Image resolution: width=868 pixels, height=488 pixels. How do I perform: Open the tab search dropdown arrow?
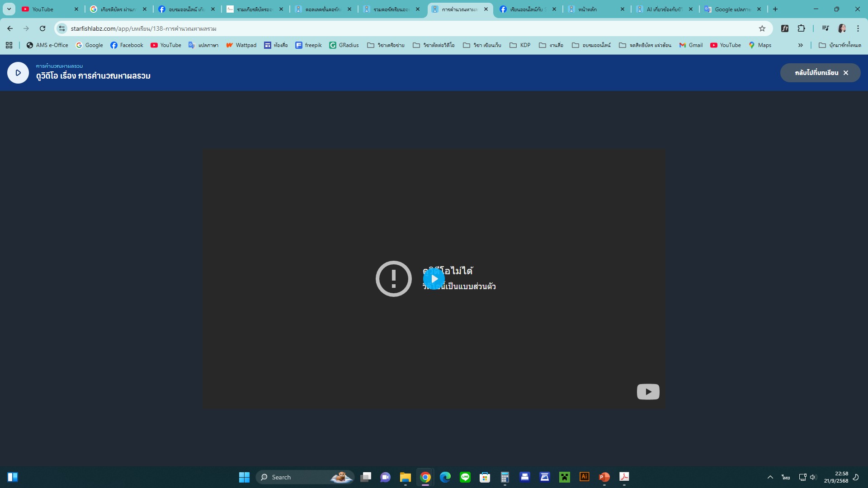tap(9, 9)
